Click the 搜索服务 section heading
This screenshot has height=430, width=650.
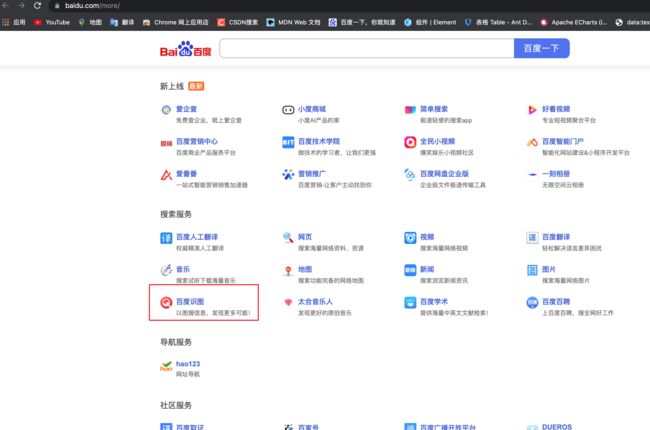click(x=176, y=214)
